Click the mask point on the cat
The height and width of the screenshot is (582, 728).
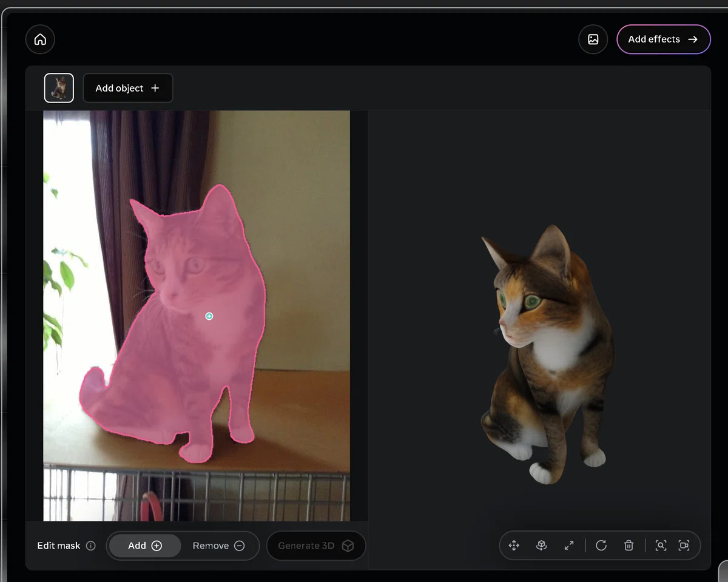[209, 316]
